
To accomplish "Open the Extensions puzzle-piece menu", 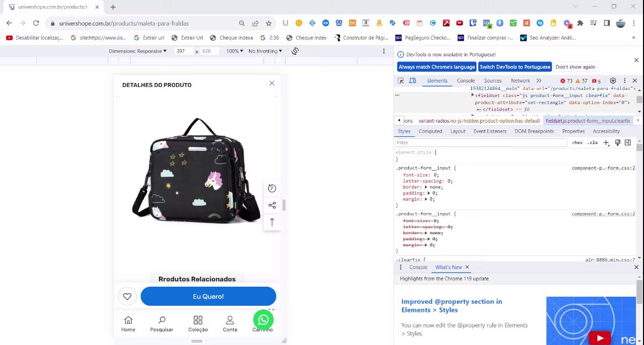I will click(580, 23).
